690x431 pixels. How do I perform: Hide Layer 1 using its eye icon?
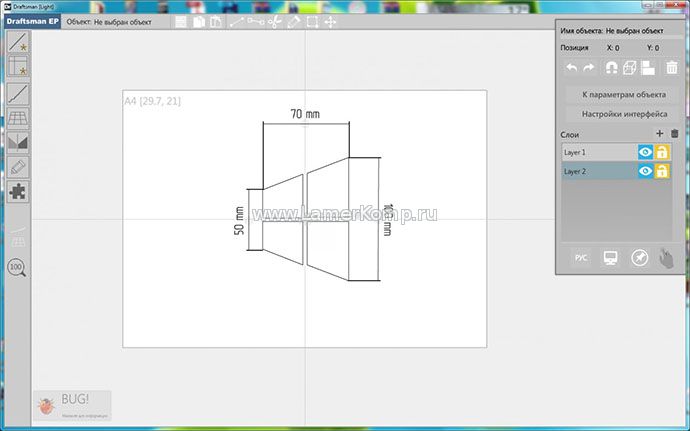(x=645, y=152)
